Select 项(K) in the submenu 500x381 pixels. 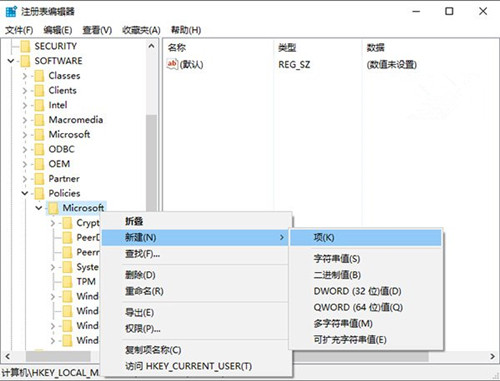coord(366,238)
